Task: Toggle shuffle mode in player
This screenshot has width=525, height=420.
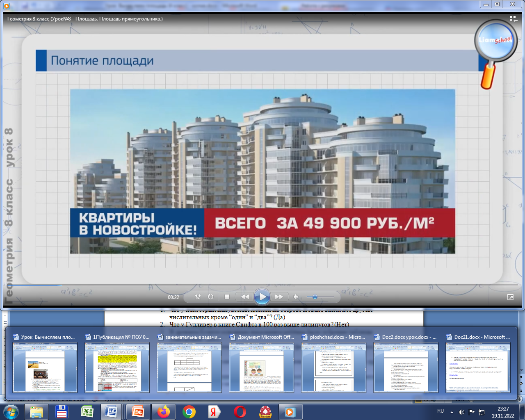Action: (x=198, y=297)
